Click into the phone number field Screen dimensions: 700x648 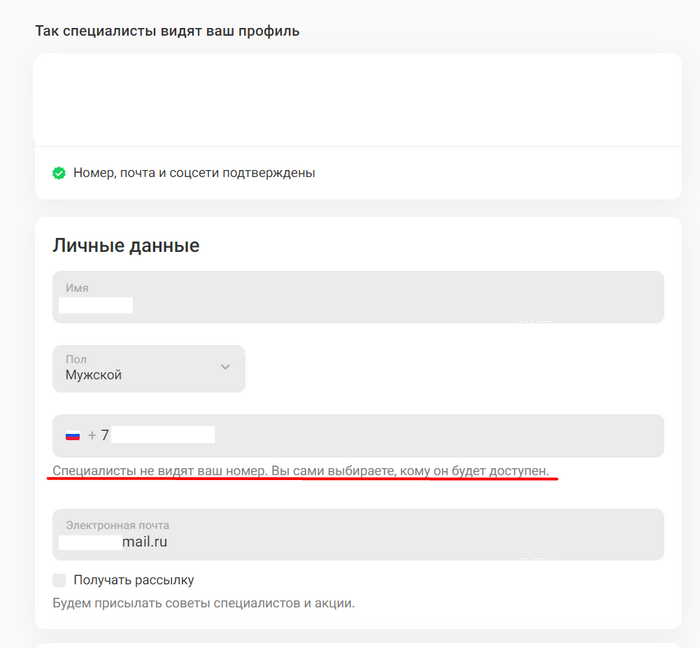[x=400, y=436]
